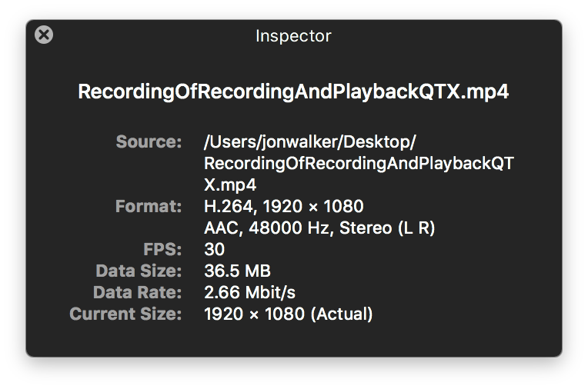This screenshot has width=588, height=389.
Task: Select the 1920 × 1080 (Actual) value
Action: pos(288,314)
